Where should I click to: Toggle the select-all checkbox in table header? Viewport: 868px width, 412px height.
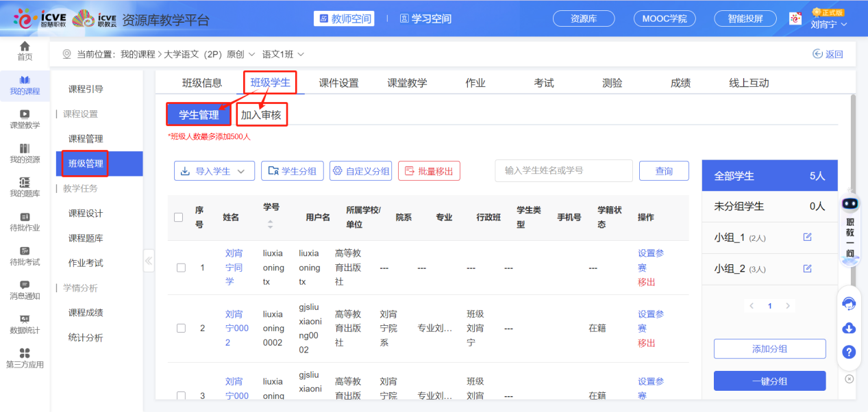[x=179, y=218]
